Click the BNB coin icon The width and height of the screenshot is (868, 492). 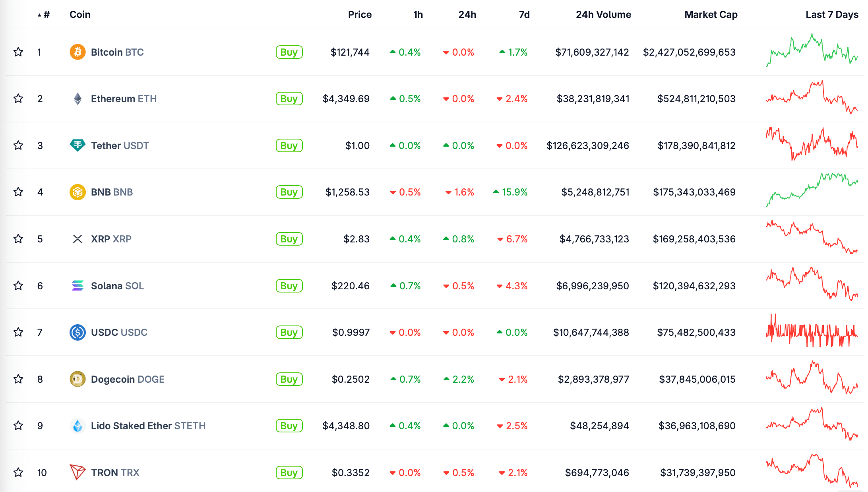point(77,192)
